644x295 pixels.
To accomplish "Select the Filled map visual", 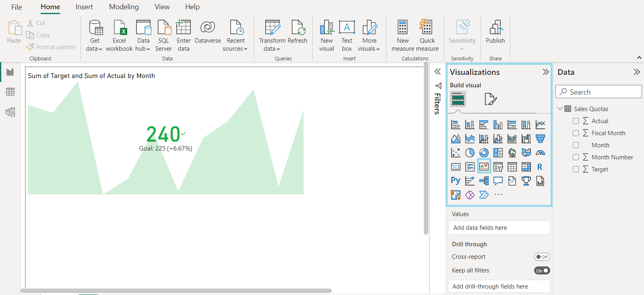I will [x=526, y=153].
